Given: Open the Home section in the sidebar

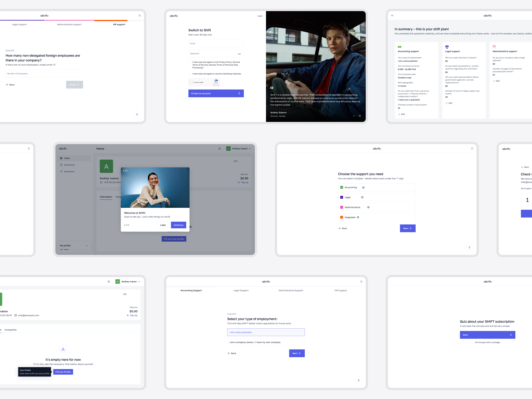Looking at the screenshot, I should point(67,158).
